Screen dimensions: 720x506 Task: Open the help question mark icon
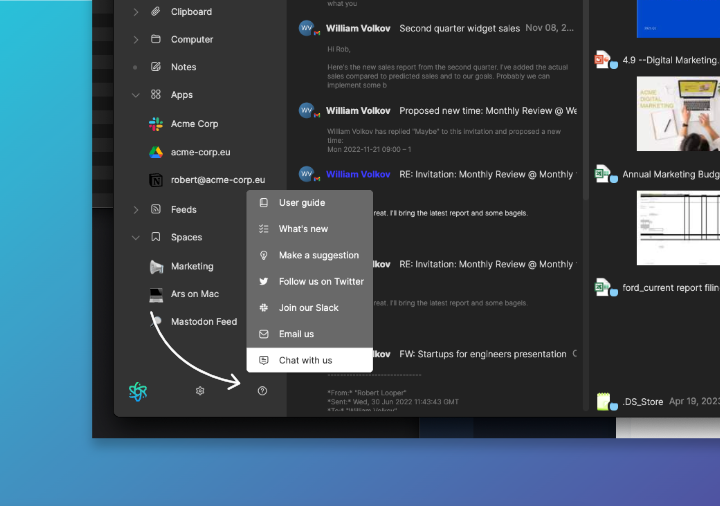click(x=262, y=391)
